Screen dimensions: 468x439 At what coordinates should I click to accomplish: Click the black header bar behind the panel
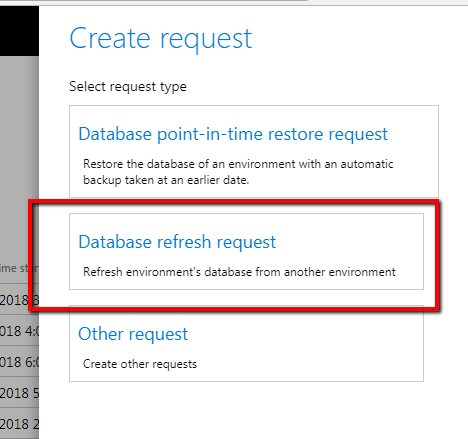[19, 31]
